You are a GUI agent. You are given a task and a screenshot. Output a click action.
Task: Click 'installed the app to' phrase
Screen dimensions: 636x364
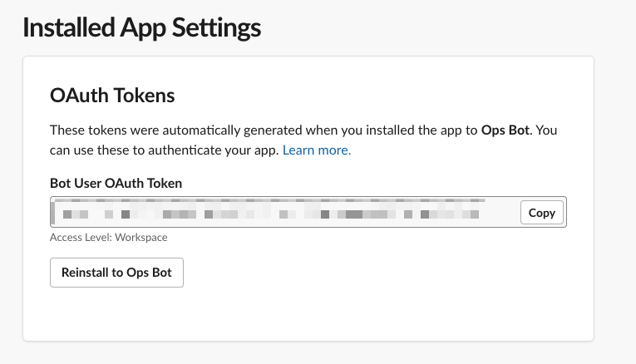tap(422, 130)
